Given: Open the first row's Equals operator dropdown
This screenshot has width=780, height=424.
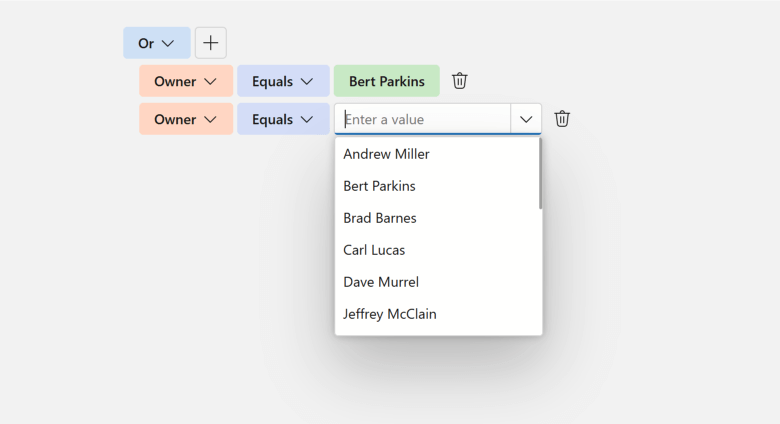Looking at the screenshot, I should (283, 81).
